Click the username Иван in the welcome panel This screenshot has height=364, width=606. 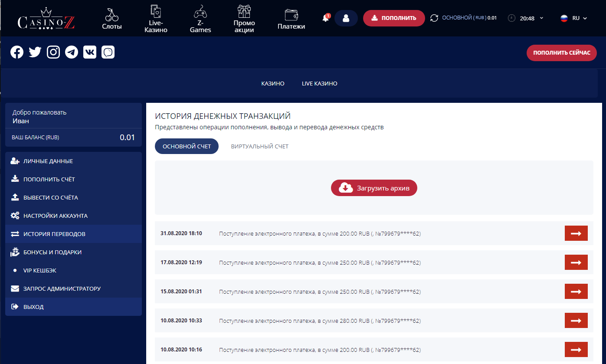[21, 121]
